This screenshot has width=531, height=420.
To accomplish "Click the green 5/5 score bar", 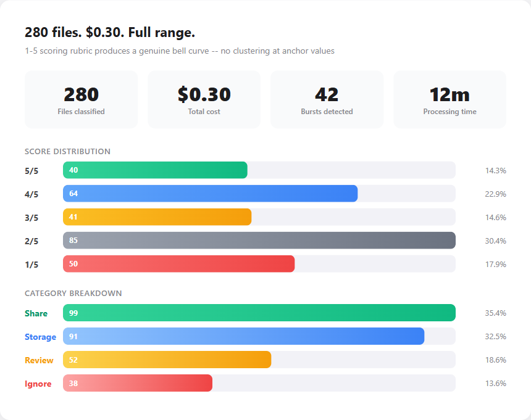I will pyautogui.click(x=155, y=170).
